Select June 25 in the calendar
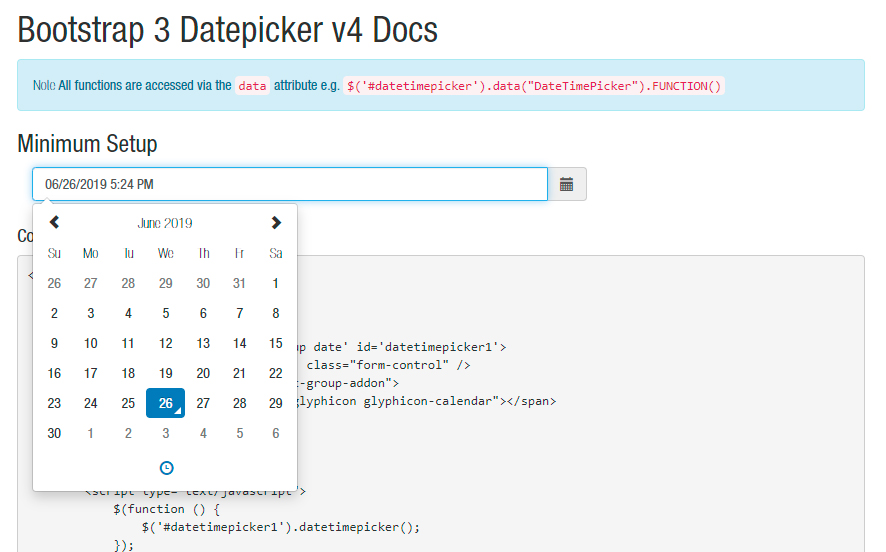 [128, 403]
